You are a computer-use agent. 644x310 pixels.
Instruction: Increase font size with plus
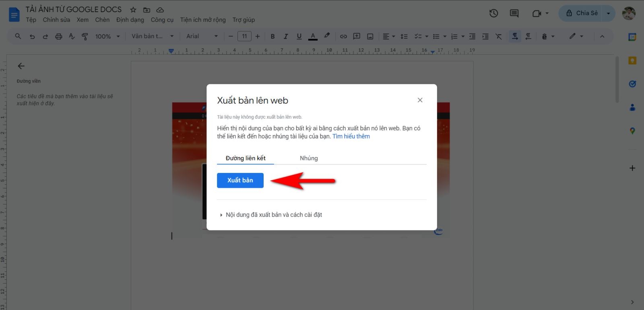click(258, 36)
